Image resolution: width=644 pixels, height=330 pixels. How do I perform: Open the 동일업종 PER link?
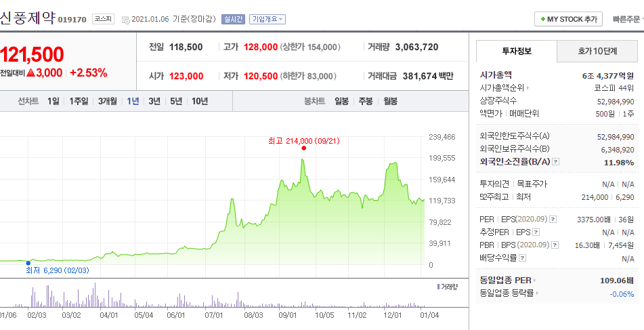[508, 281]
